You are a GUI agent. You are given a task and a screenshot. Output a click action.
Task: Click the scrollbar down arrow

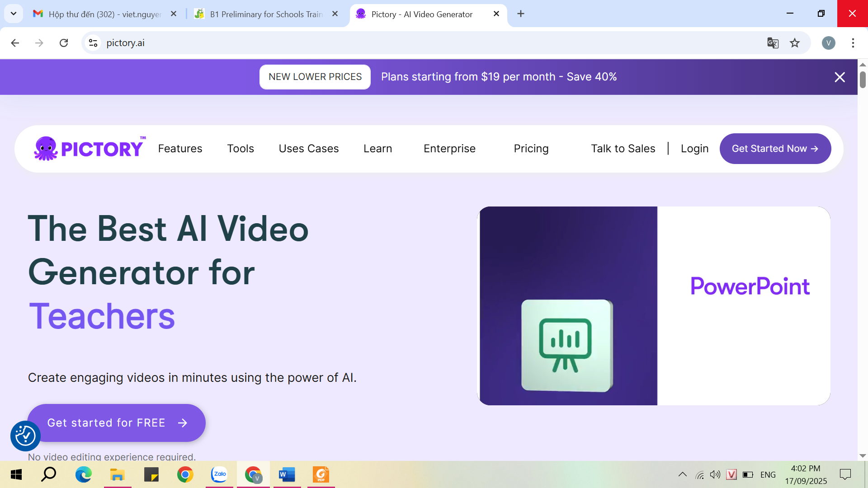click(x=863, y=456)
